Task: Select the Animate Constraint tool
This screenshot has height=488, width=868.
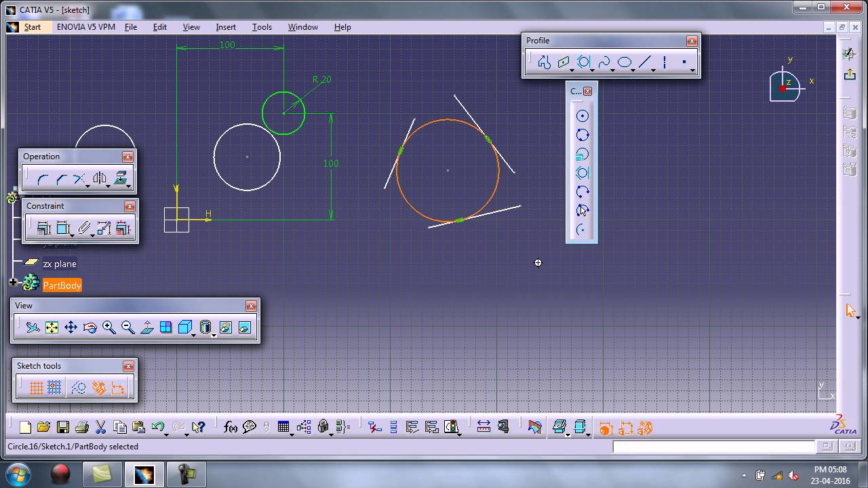Action: pos(104,228)
